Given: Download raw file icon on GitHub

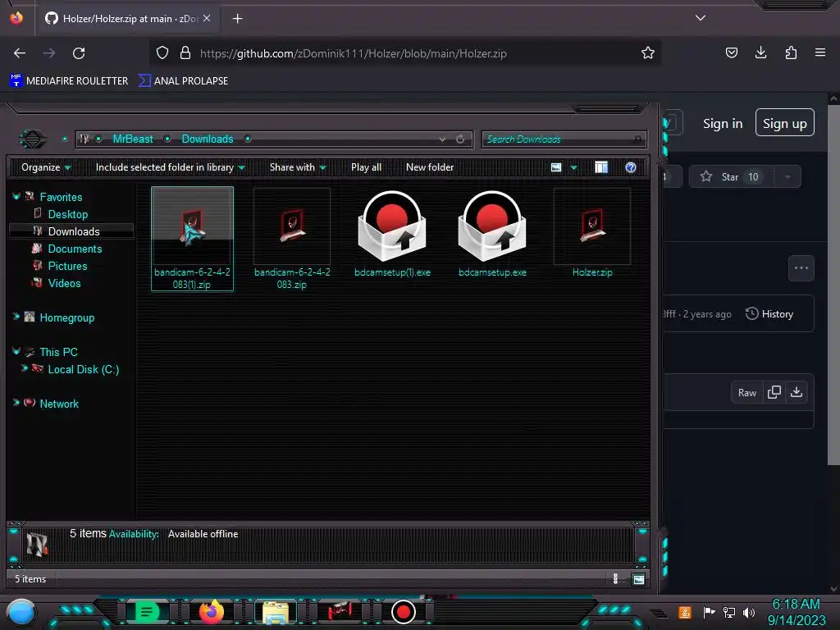Looking at the screenshot, I should point(797,392).
